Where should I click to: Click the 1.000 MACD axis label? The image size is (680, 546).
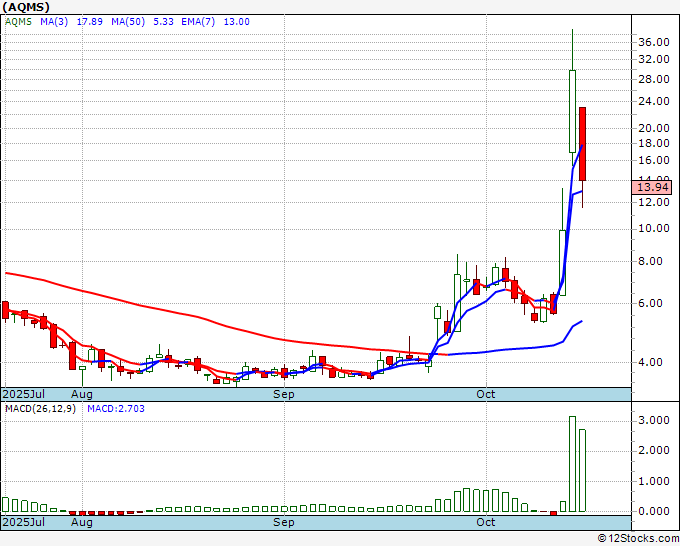[x=654, y=481]
